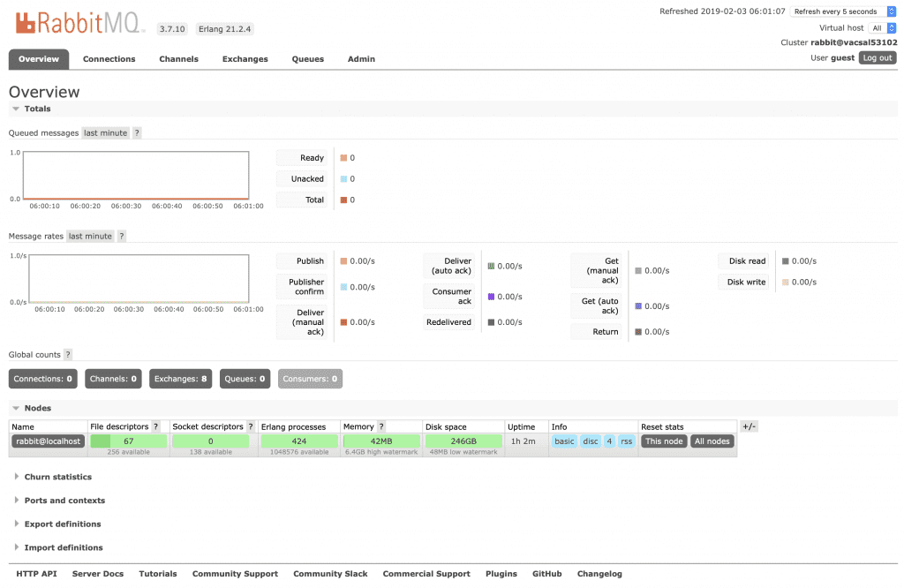Log out the guest user
Screen dimensions: 904x588
[x=878, y=58]
